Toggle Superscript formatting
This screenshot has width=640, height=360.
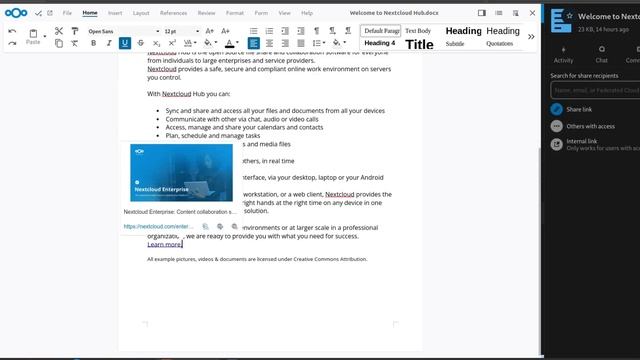tap(172, 43)
